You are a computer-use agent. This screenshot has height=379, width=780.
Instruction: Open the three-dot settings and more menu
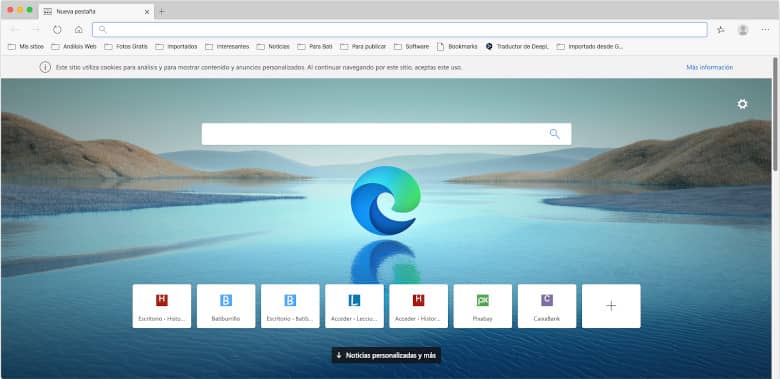[765, 30]
